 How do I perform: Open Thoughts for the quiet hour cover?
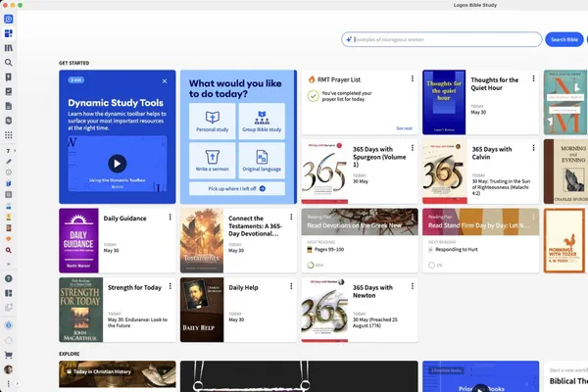444,102
